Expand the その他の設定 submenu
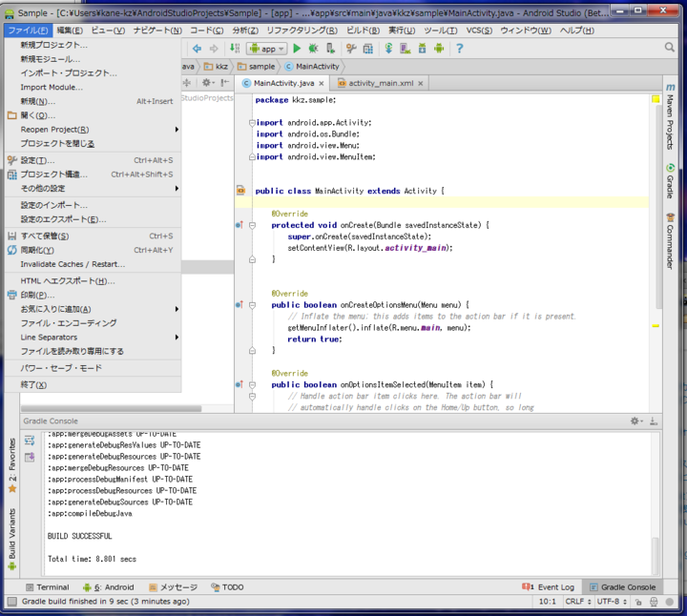Screen dimensions: 687x616 coord(93,188)
